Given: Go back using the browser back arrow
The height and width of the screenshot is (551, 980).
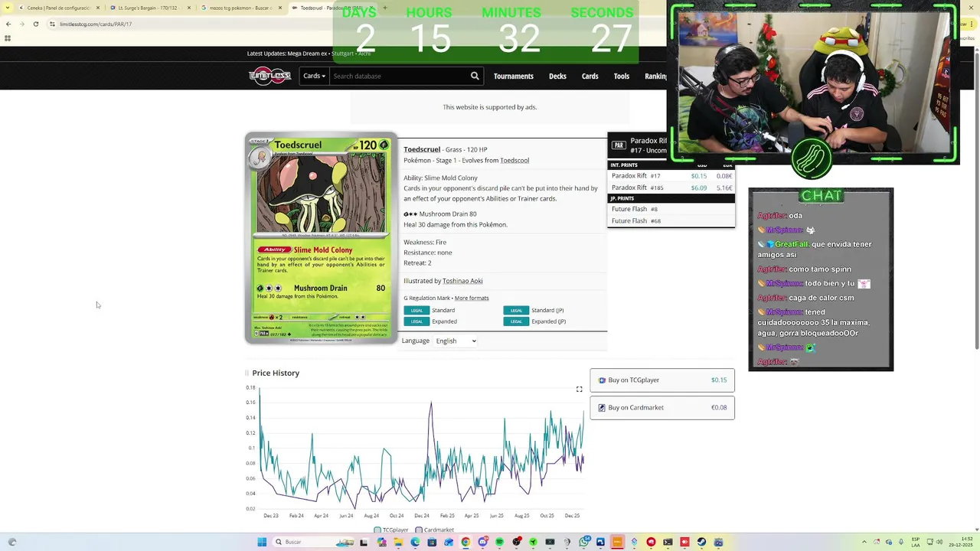Looking at the screenshot, I should [x=8, y=24].
